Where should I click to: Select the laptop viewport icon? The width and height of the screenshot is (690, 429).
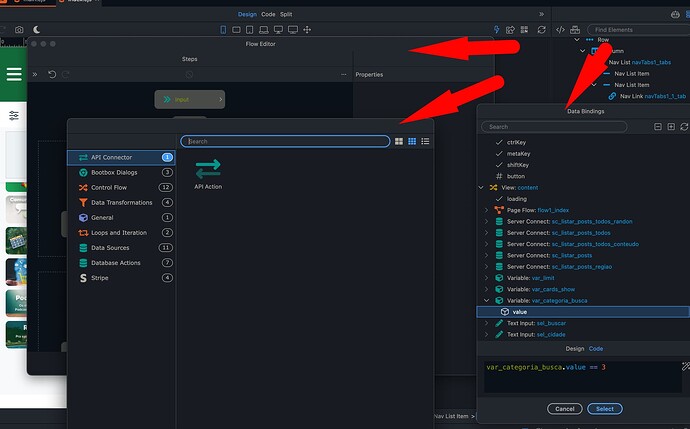point(264,29)
